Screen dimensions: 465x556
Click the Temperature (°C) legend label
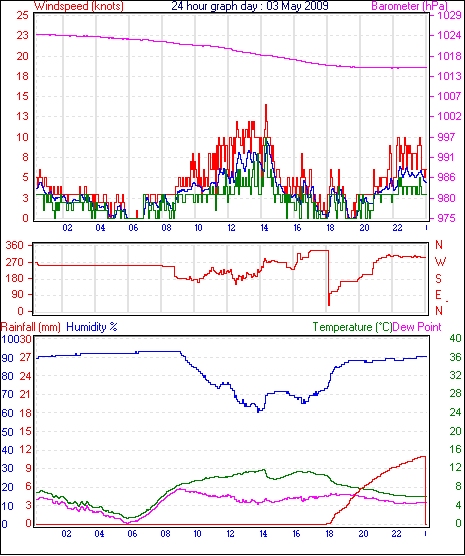[352, 327]
